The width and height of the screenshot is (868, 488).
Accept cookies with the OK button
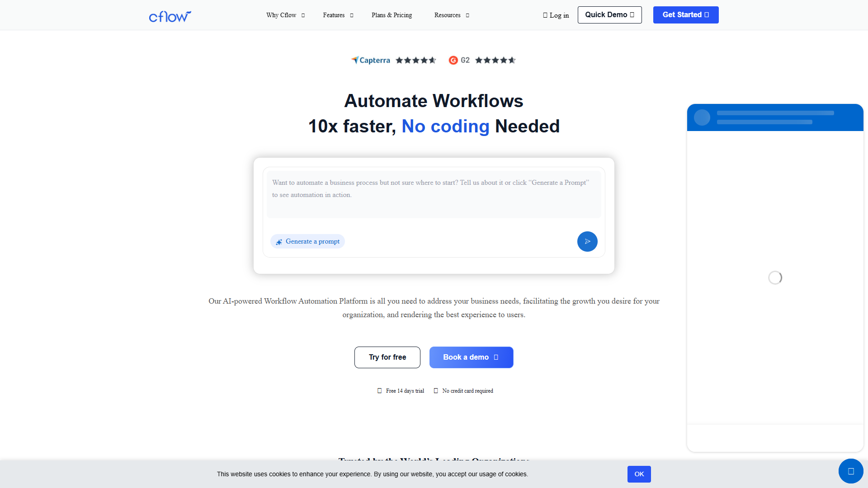[x=639, y=474]
